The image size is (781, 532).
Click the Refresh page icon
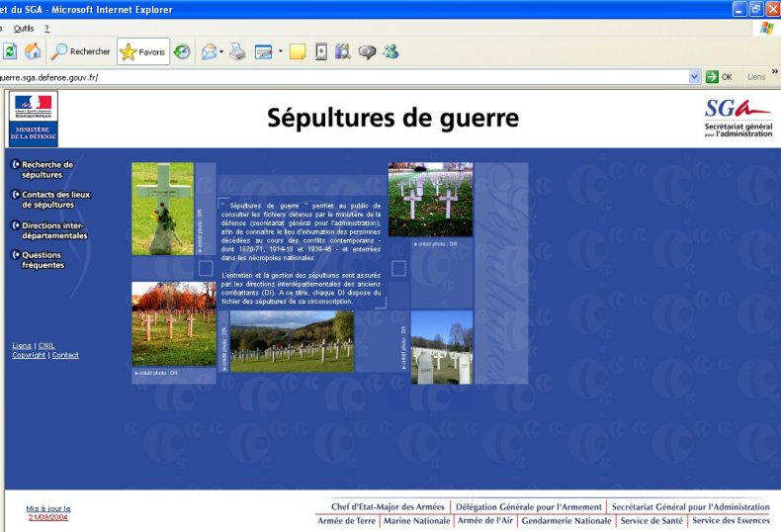(10, 51)
